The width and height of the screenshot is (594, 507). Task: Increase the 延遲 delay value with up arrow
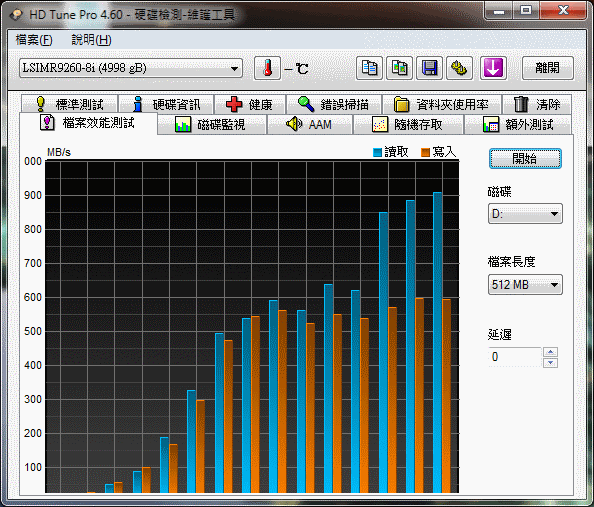[550, 352]
